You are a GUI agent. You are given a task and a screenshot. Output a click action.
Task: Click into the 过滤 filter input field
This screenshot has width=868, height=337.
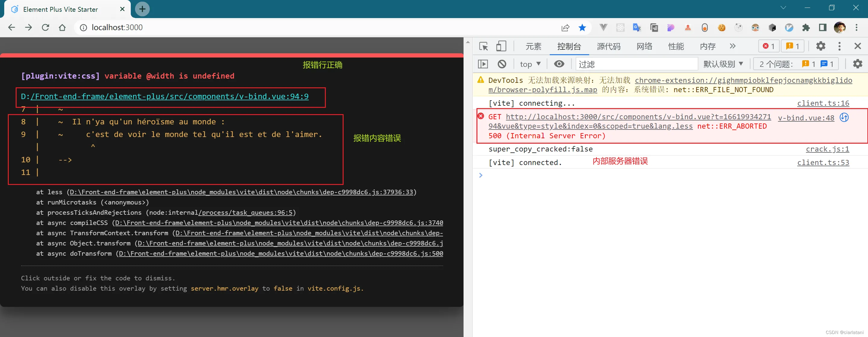coord(636,64)
